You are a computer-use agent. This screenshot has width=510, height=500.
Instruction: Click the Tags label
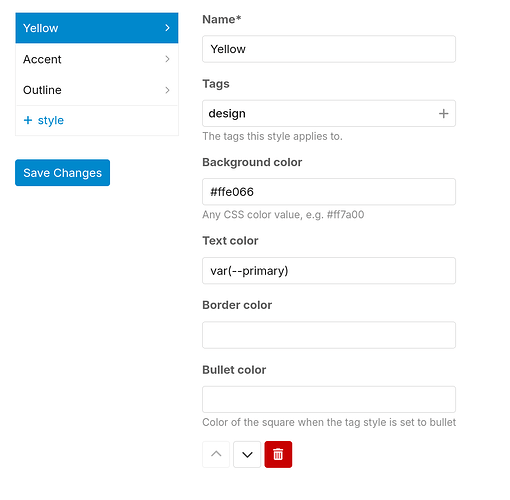tap(216, 84)
